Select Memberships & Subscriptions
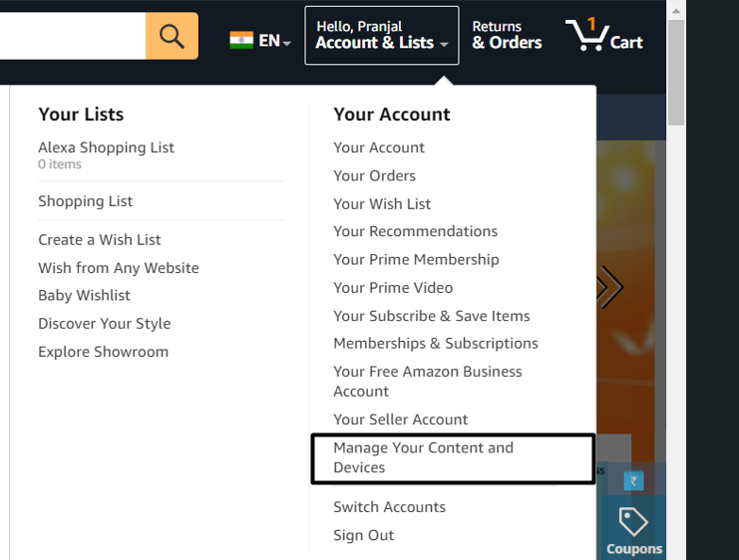 pyautogui.click(x=435, y=343)
